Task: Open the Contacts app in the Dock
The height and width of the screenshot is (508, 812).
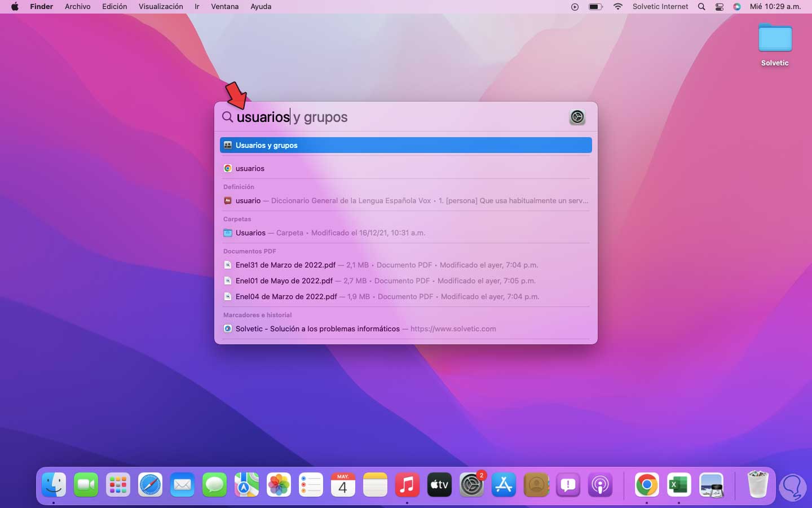Action: point(536,484)
